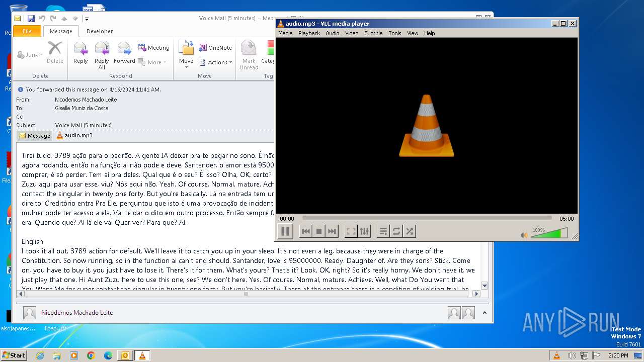Screen dimensions: 644x362
Task: Send message to OneNote
Action: (215, 48)
